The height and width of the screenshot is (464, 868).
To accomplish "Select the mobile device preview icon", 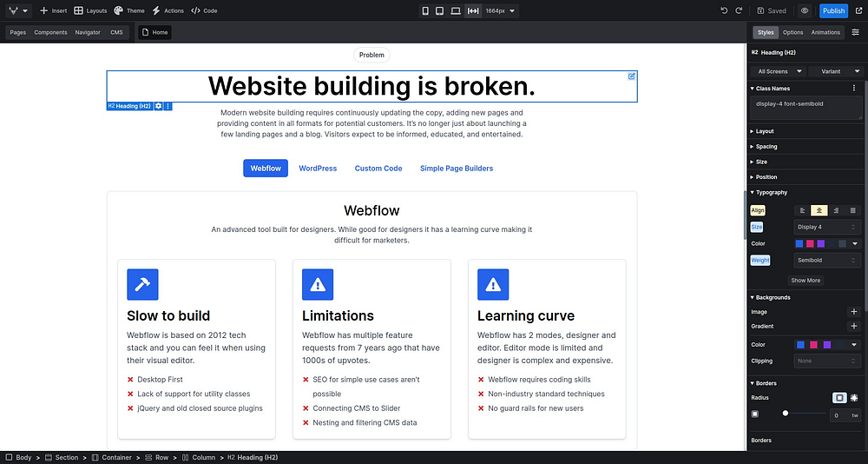I will click(425, 10).
